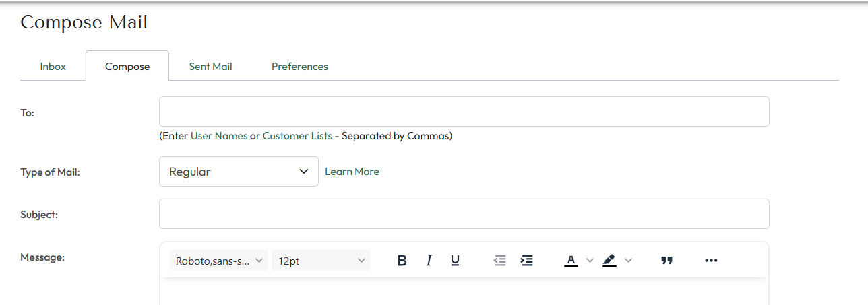Image resolution: width=868 pixels, height=305 pixels.
Task: Go to the Preferences tab
Action: 300,67
